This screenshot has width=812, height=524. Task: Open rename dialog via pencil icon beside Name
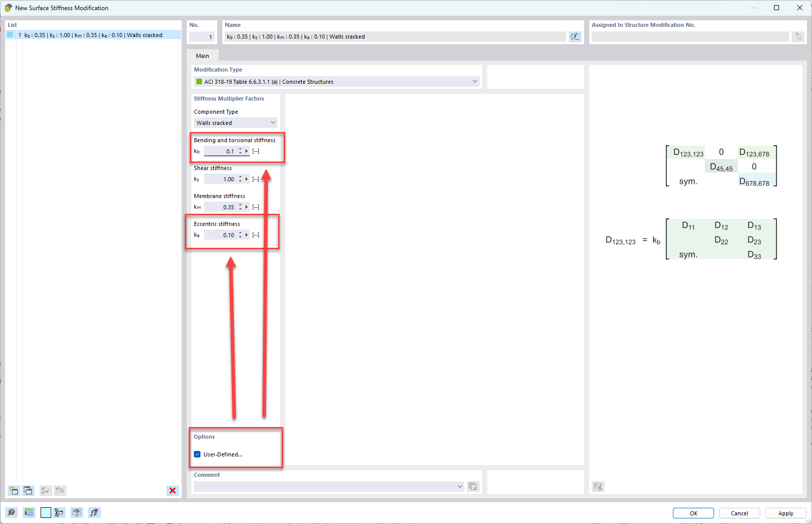[575, 37]
